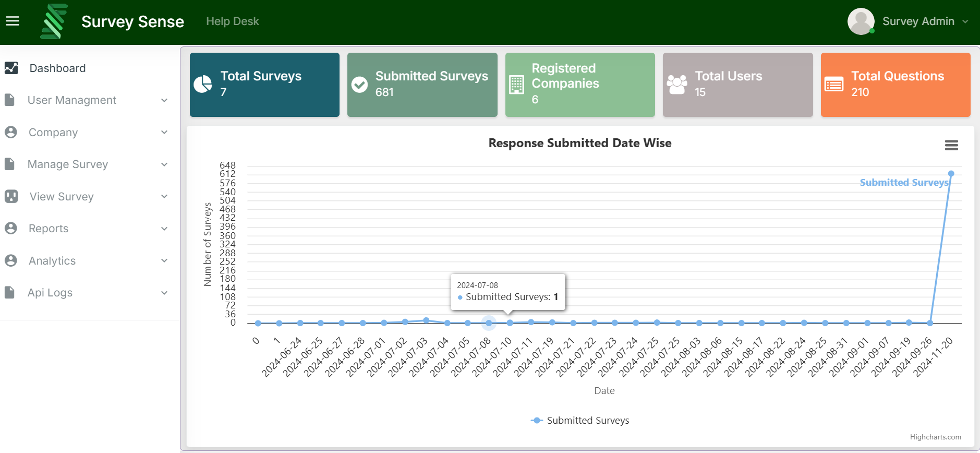Follow the Highcharts.com credit link
Viewport: 980px width, 453px height.
pos(935,437)
